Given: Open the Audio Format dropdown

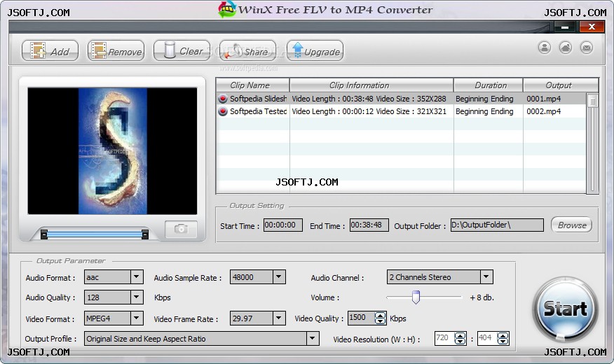Looking at the screenshot, I should click(136, 276).
